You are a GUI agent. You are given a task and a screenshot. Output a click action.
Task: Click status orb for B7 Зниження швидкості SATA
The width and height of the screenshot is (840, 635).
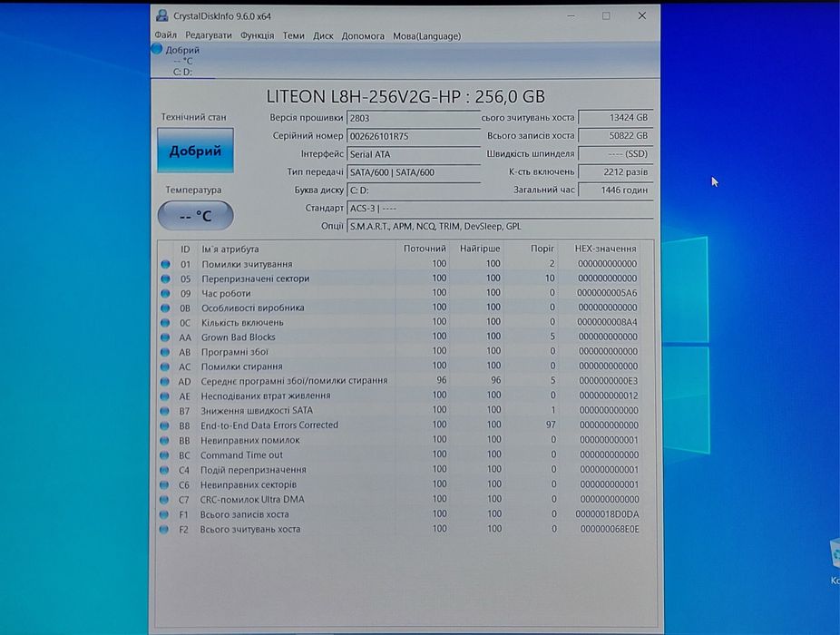point(165,411)
